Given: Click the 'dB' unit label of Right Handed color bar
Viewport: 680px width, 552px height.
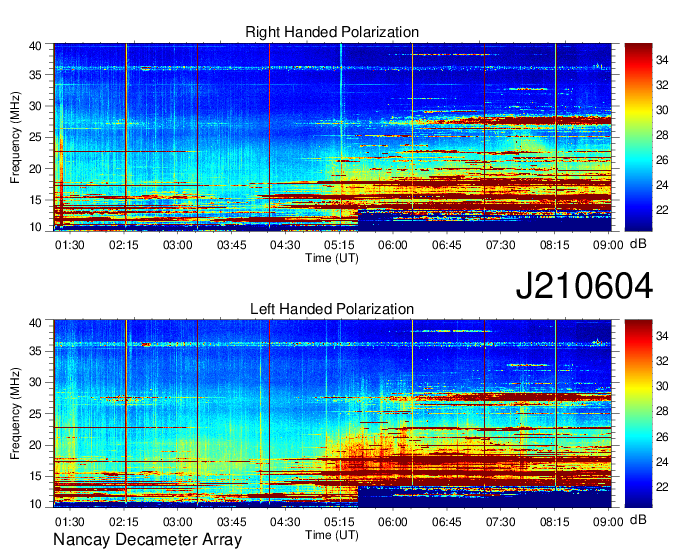Looking at the screenshot, I should [638, 244].
